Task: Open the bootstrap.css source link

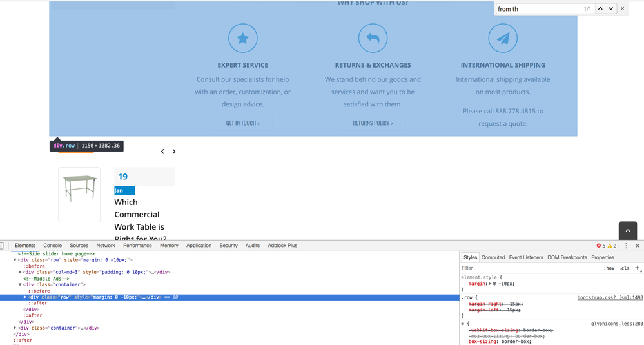Action: pos(610,297)
